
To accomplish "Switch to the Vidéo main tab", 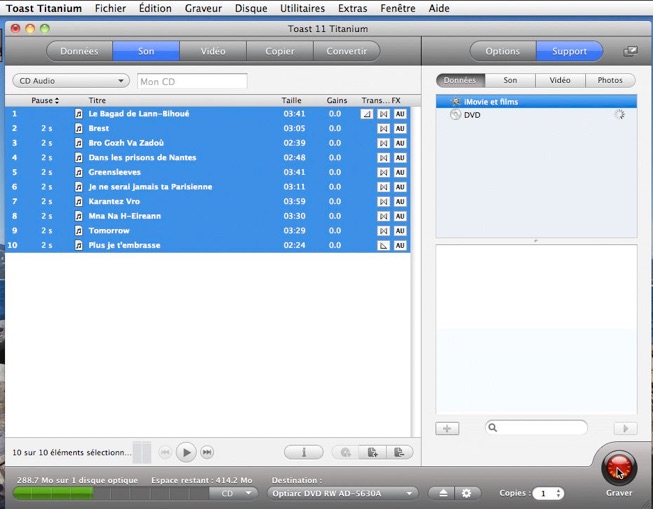I will [213, 51].
